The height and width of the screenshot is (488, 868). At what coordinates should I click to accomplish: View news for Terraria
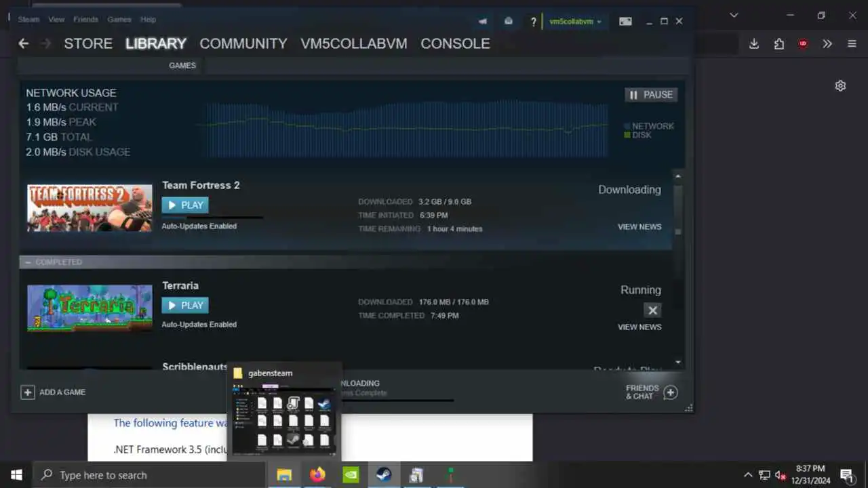(x=639, y=327)
